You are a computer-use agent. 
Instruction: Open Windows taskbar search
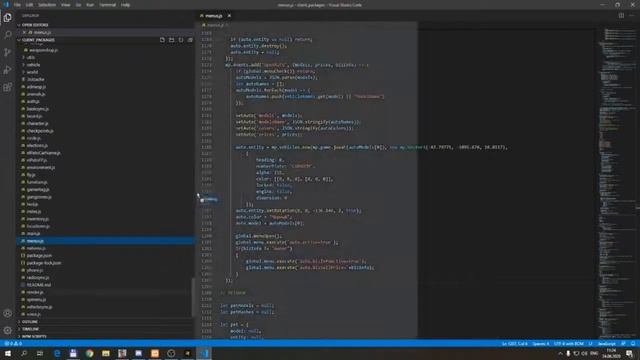point(24,353)
